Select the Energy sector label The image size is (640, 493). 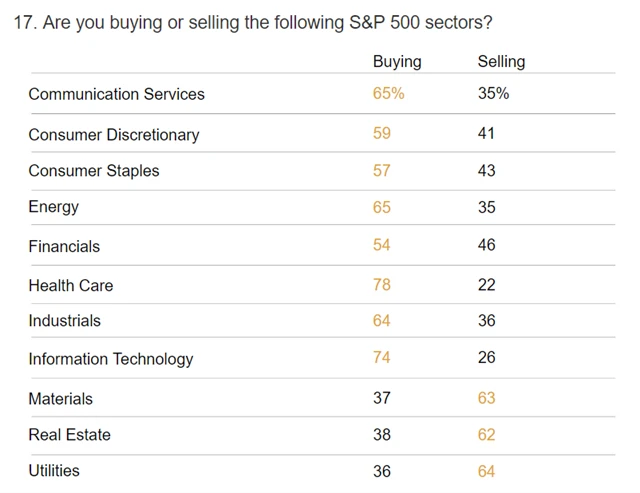tap(54, 207)
